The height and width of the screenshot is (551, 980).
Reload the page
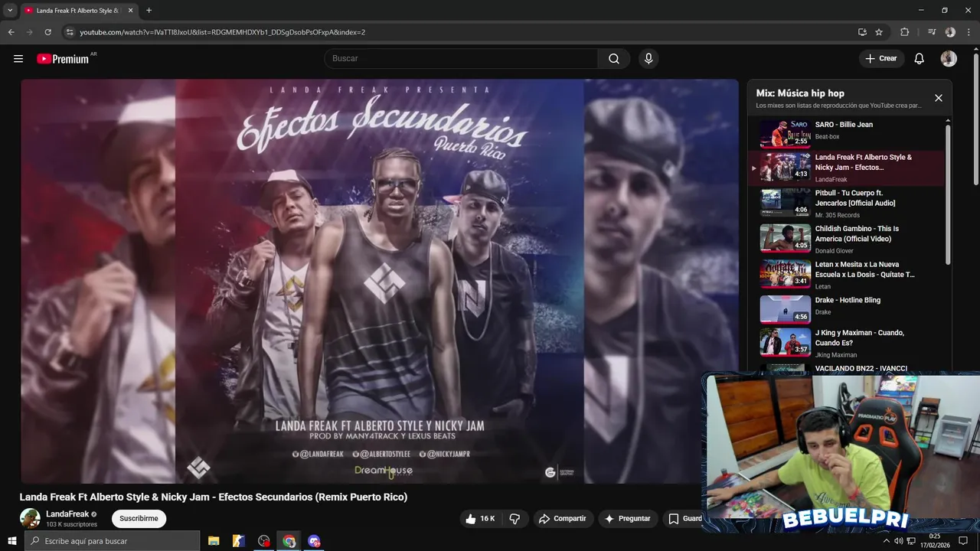pos(47,32)
